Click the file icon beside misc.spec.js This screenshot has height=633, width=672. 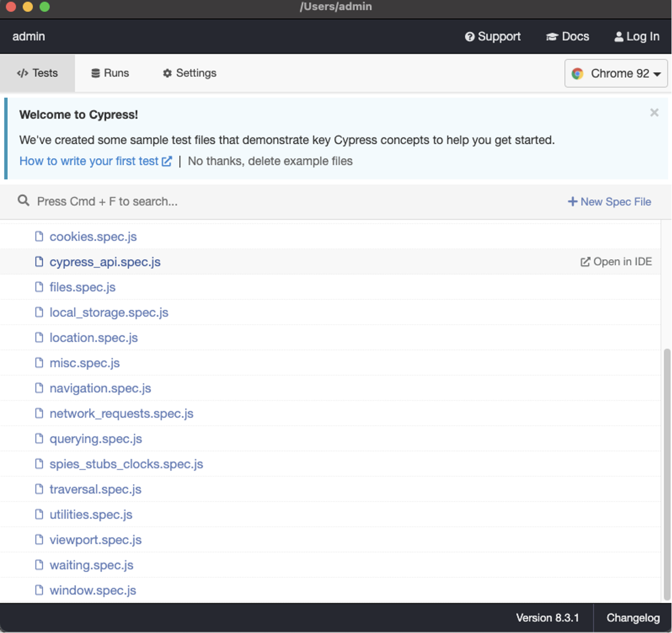(x=39, y=362)
